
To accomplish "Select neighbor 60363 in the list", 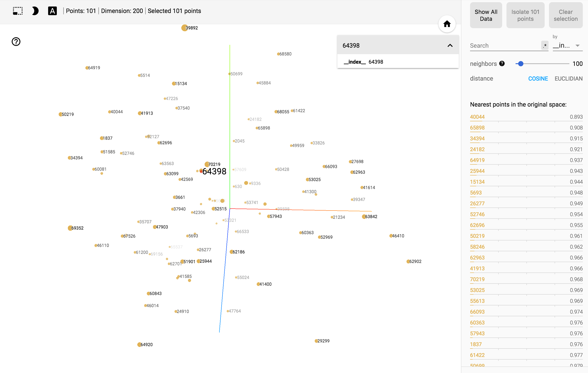I will (526, 323).
